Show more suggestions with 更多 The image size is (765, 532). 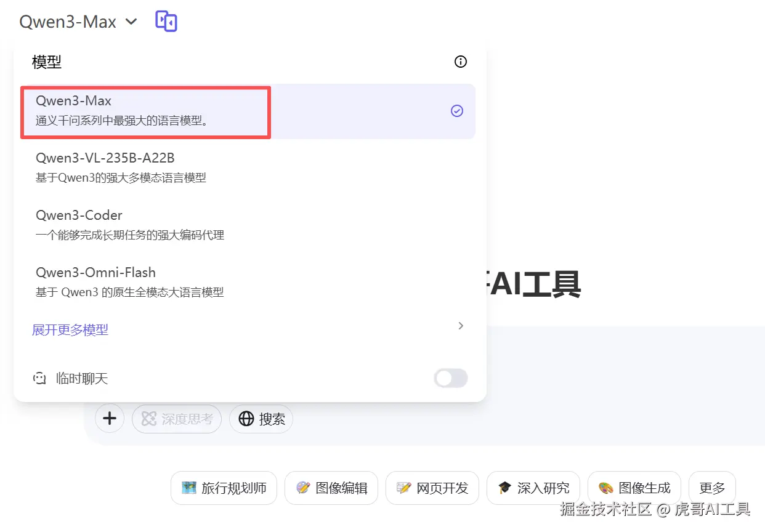coord(712,488)
